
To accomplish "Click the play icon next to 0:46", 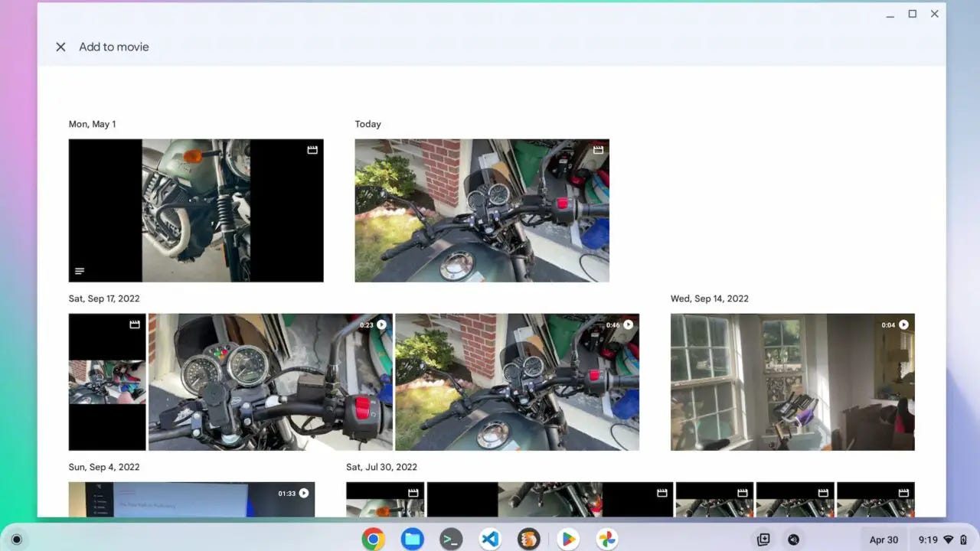I will [x=628, y=324].
